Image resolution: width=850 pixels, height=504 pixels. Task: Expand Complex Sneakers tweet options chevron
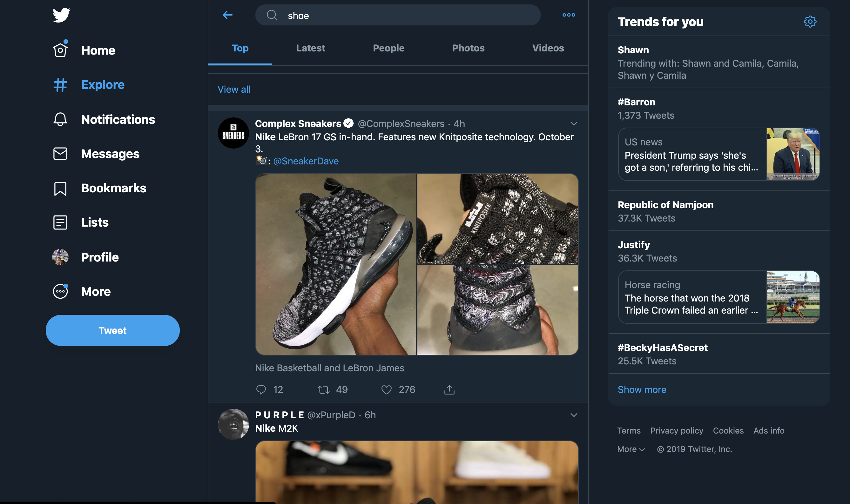[574, 124]
